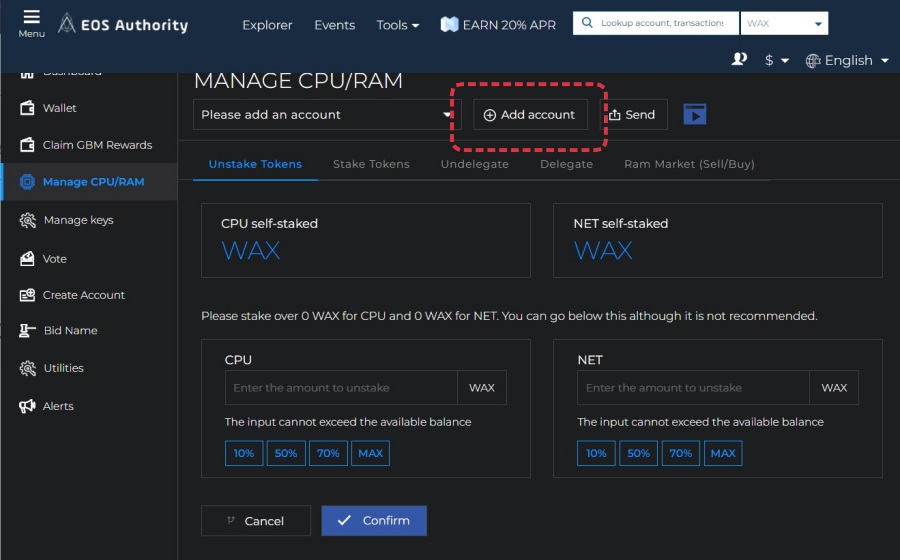Click the Manage CPU/RAM chip icon
900x560 pixels.
click(x=27, y=182)
